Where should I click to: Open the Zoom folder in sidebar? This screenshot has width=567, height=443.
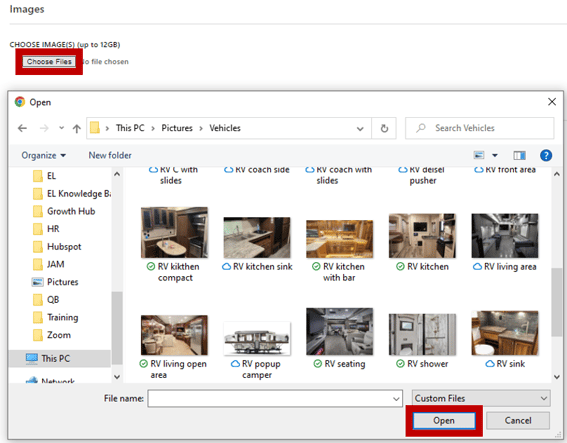52,335
